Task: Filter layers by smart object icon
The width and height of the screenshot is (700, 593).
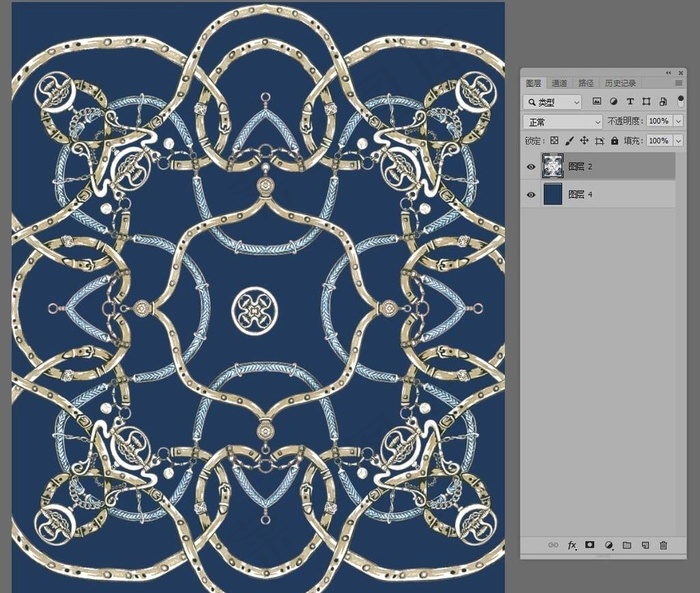Action: (x=663, y=102)
